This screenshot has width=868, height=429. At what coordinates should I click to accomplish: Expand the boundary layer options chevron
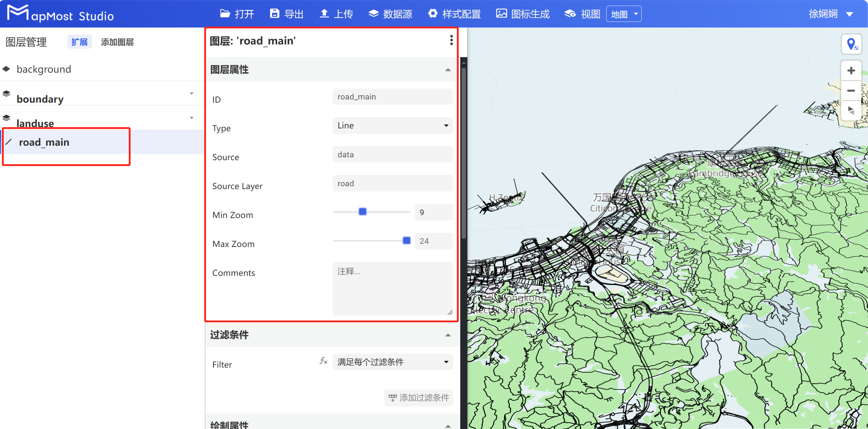click(191, 93)
